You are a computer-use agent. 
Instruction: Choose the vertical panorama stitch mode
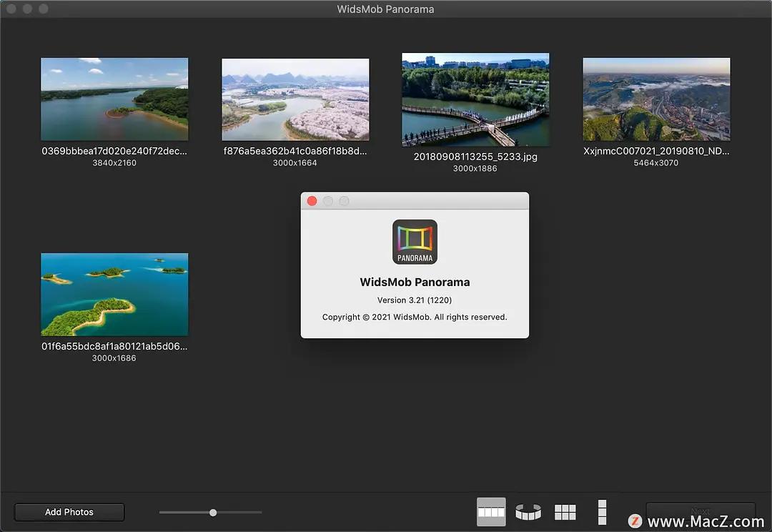pyautogui.click(x=602, y=512)
